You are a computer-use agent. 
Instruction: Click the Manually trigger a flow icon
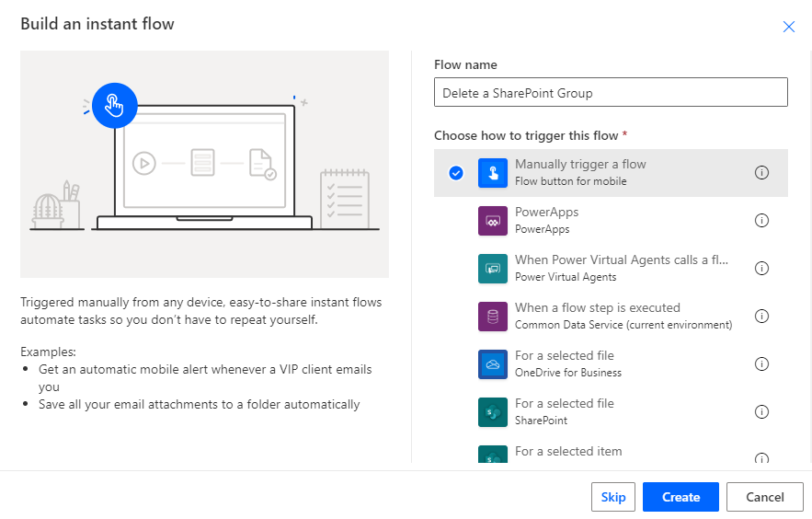(493, 173)
